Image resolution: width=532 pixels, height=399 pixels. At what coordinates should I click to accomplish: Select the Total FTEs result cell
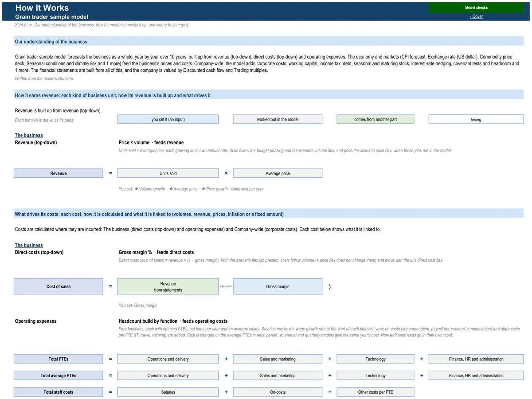click(58, 359)
